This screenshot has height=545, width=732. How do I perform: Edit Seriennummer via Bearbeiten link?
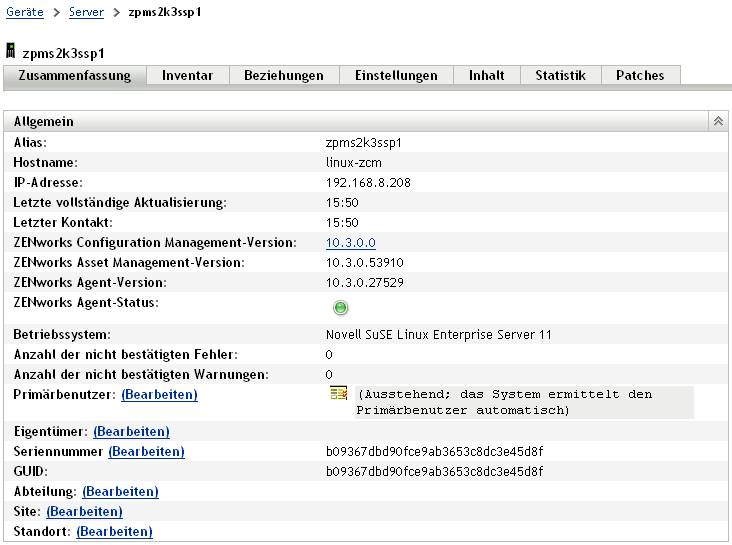[146, 452]
